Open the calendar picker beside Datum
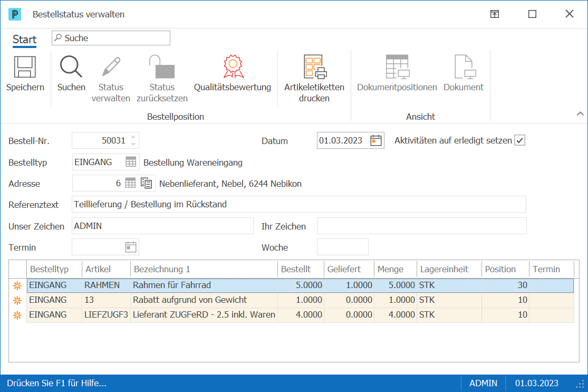The image size is (588, 392). tap(376, 141)
